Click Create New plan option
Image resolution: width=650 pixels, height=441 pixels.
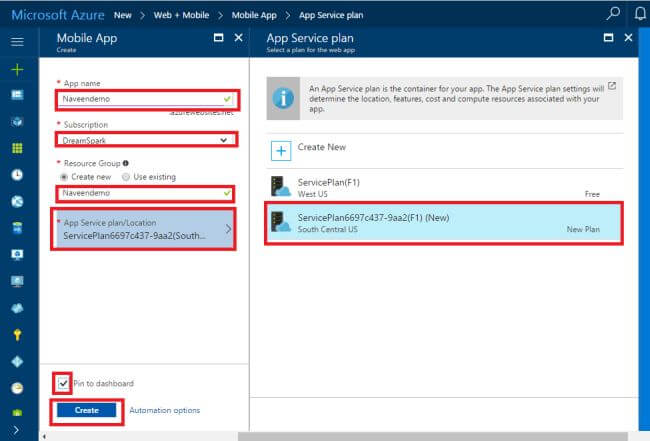tap(445, 151)
